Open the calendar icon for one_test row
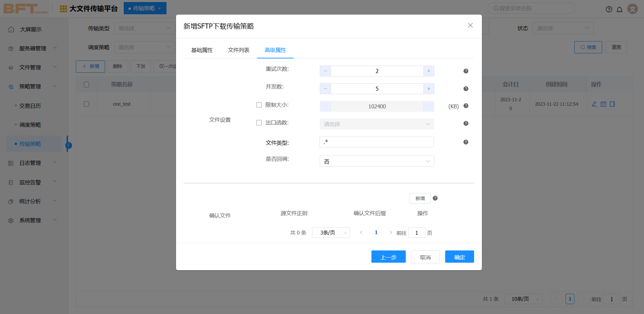644x314 pixels. coord(603,104)
